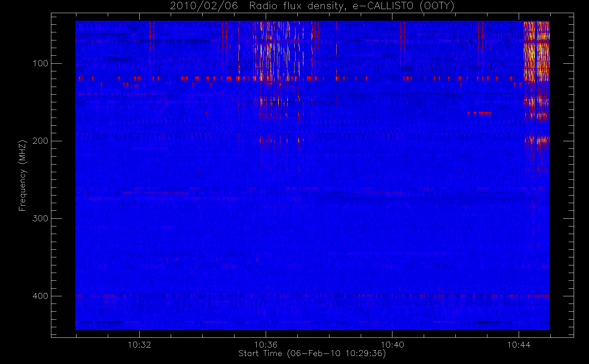Screen dimensions: 589x364
Task: Click the 'Start Time (06-Feb-10 10:29:36)' label
Action: (x=312, y=353)
